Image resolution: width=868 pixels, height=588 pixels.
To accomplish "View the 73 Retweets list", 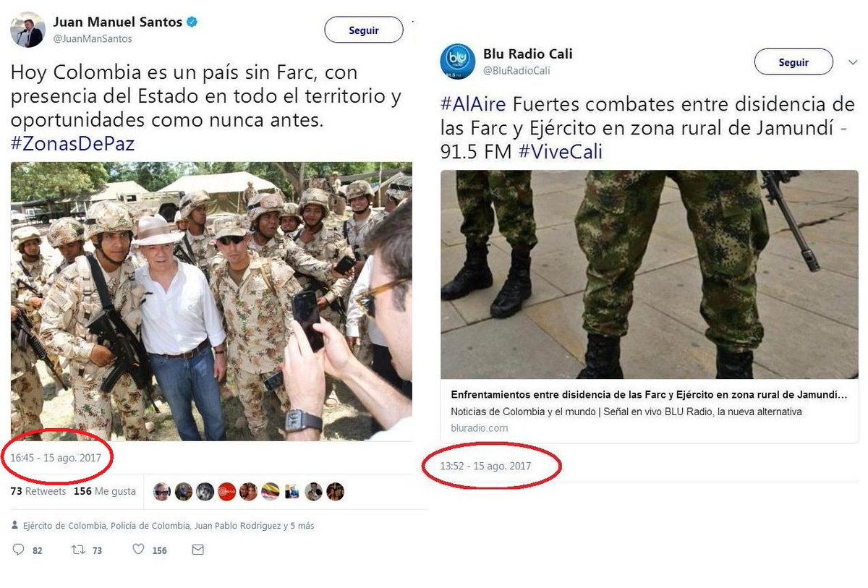I will coord(38,491).
